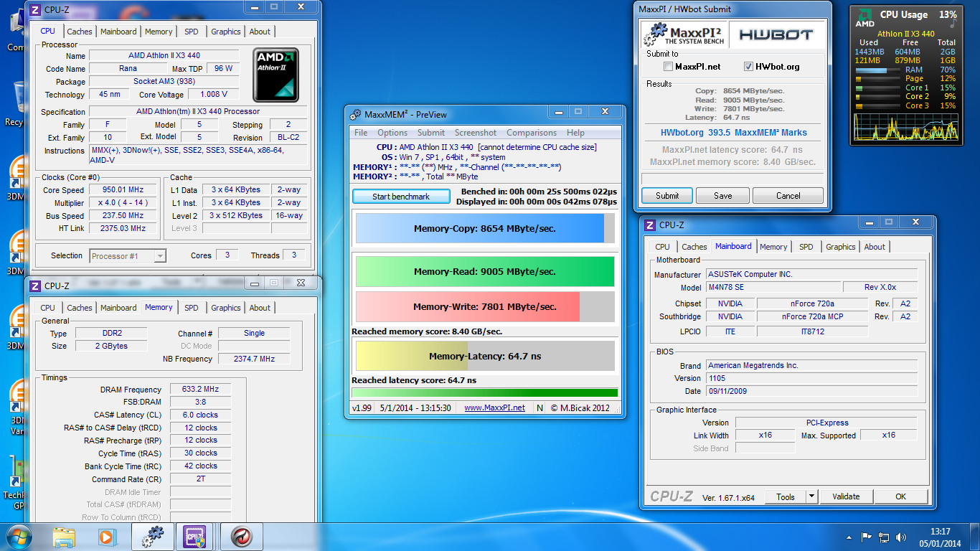
Task: Open Windows Media Player from the taskbar
Action: [x=106, y=537]
